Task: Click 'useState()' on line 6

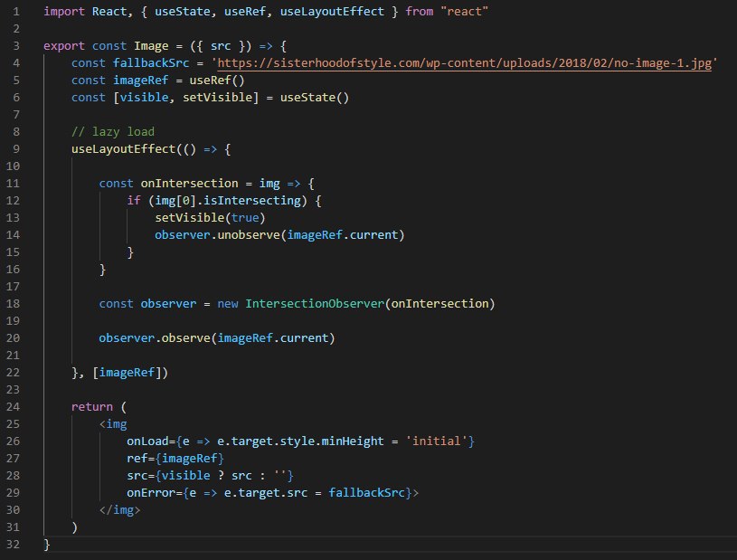Action: 315,98
